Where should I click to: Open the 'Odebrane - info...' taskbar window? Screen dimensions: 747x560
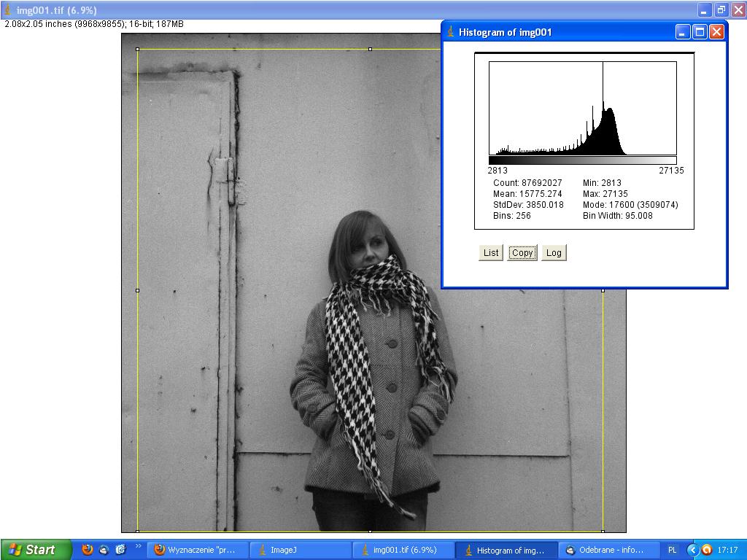(x=608, y=550)
